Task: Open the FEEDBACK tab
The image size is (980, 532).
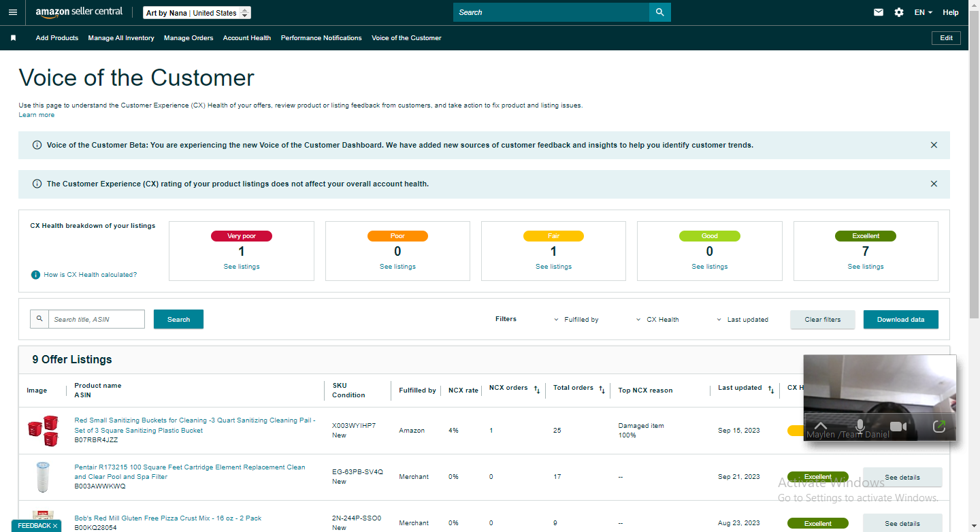Action: (x=34, y=526)
